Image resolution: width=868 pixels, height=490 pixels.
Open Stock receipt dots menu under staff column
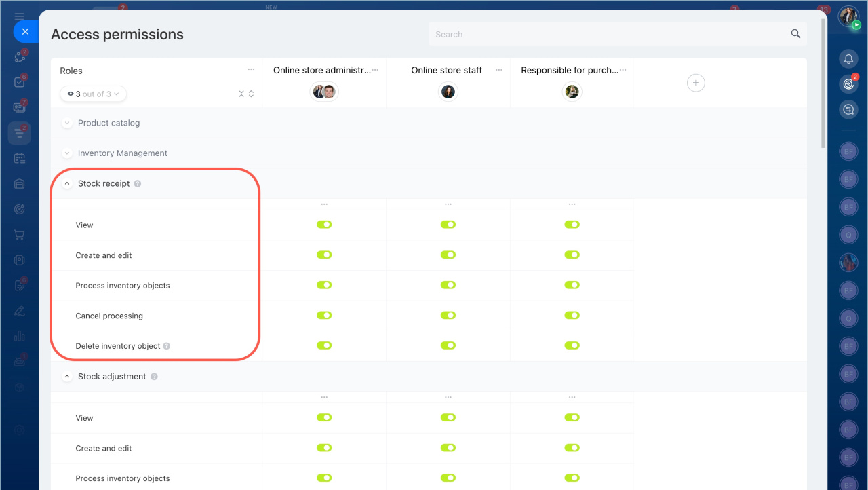click(x=448, y=204)
